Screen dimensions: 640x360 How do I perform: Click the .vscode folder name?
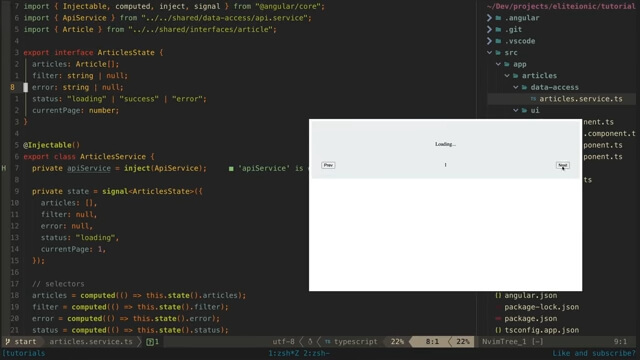click(520, 41)
